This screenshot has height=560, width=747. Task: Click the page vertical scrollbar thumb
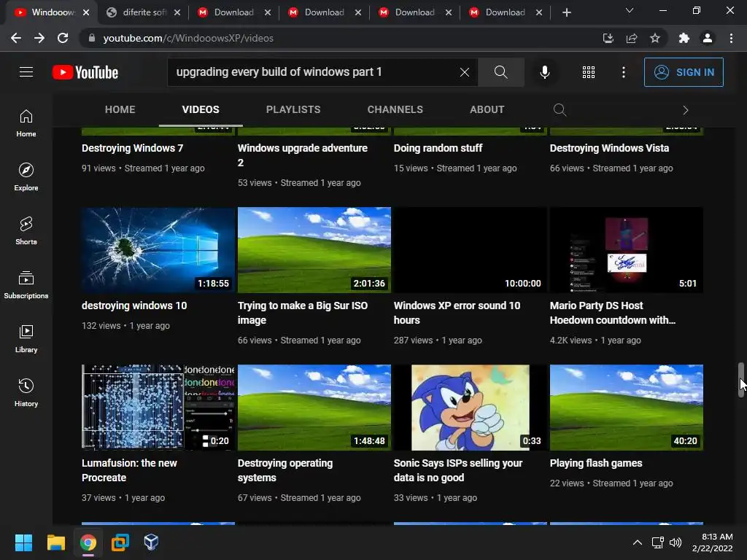pyautogui.click(x=741, y=379)
